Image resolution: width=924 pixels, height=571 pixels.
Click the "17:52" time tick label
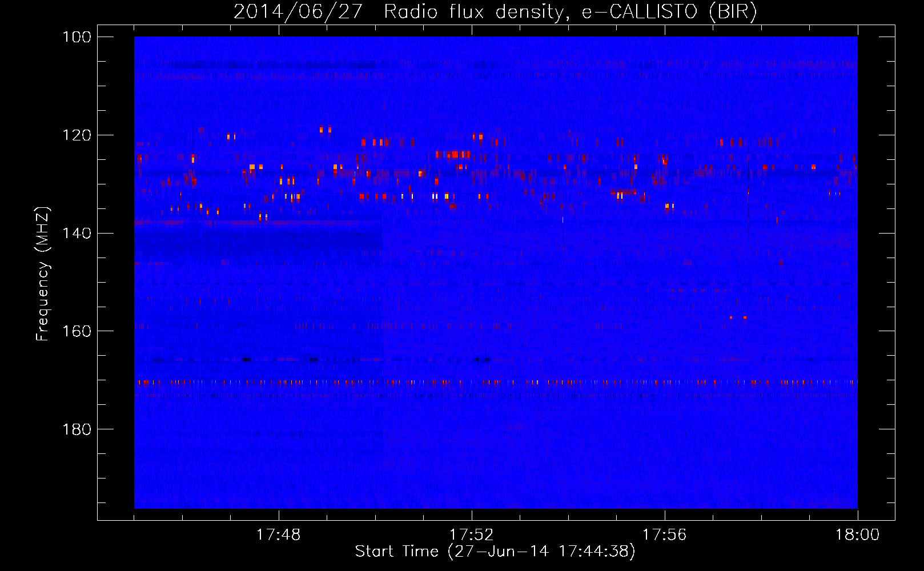[472, 535]
